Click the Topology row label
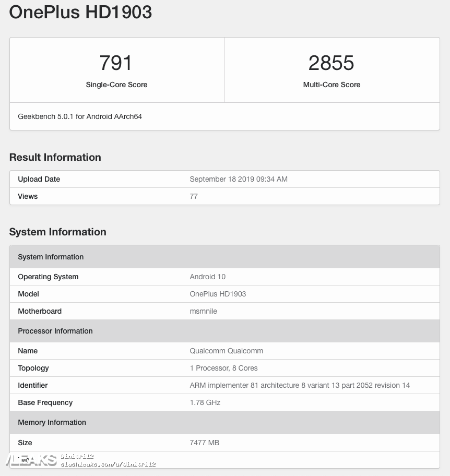The image size is (450, 476). [x=33, y=368]
